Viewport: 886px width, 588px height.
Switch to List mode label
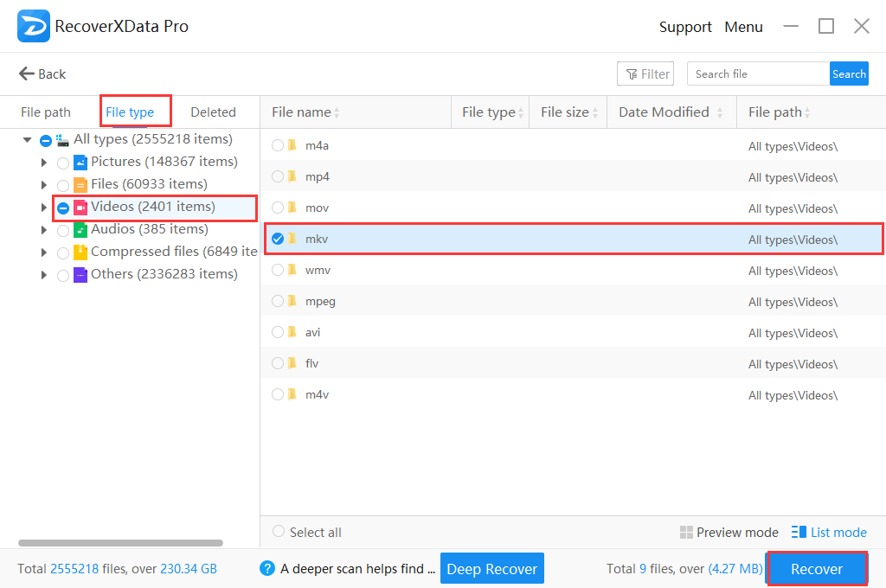click(x=838, y=532)
